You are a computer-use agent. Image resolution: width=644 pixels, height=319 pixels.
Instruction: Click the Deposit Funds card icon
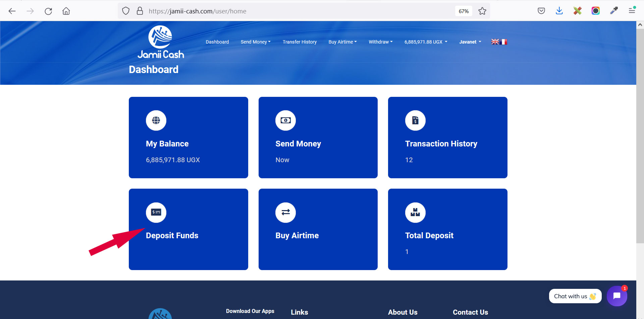[156, 212]
